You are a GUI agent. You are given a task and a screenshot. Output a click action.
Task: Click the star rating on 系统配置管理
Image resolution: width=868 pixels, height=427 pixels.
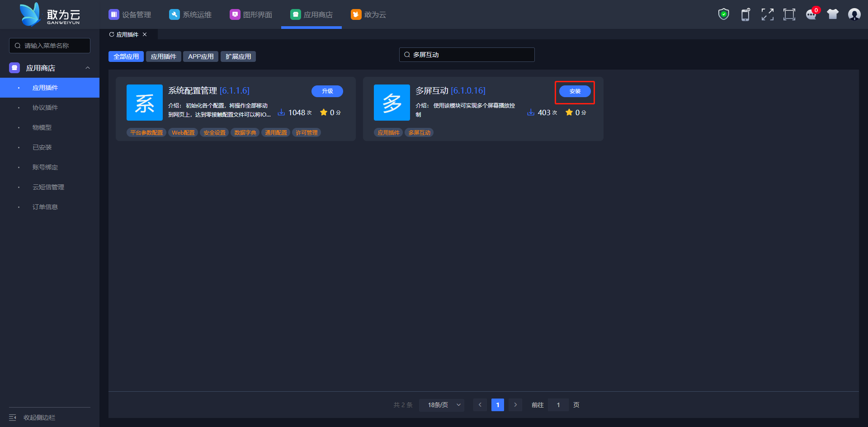click(324, 112)
